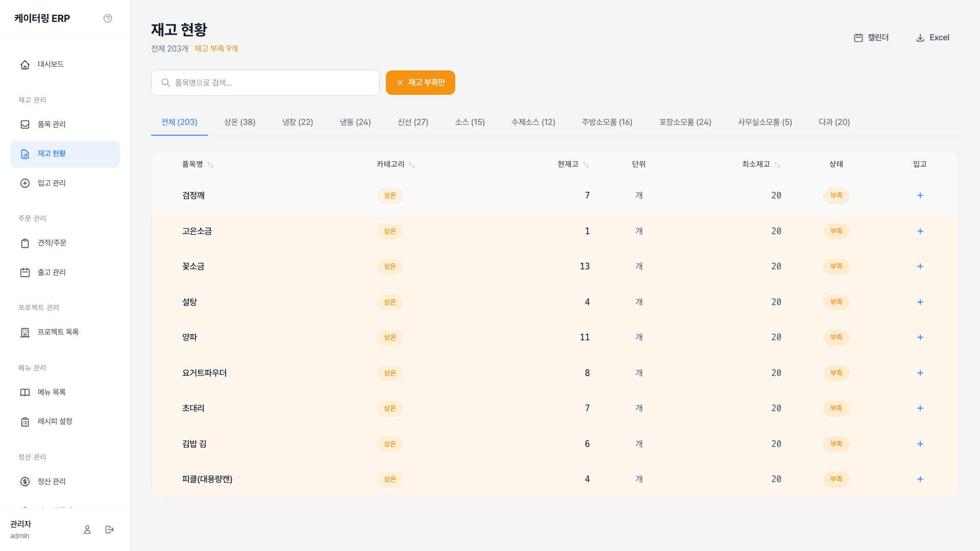The height and width of the screenshot is (551, 980).
Task: Switch to the 신선 (27) tab
Action: click(x=413, y=122)
